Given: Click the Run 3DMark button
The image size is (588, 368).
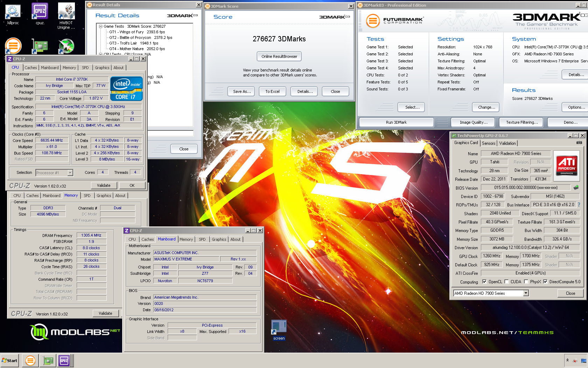Looking at the screenshot, I should (396, 122).
